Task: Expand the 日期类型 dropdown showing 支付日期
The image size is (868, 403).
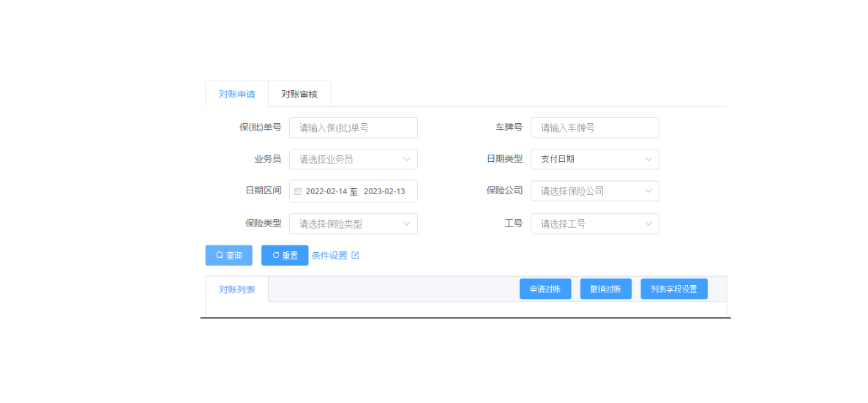Action: pyautogui.click(x=595, y=159)
